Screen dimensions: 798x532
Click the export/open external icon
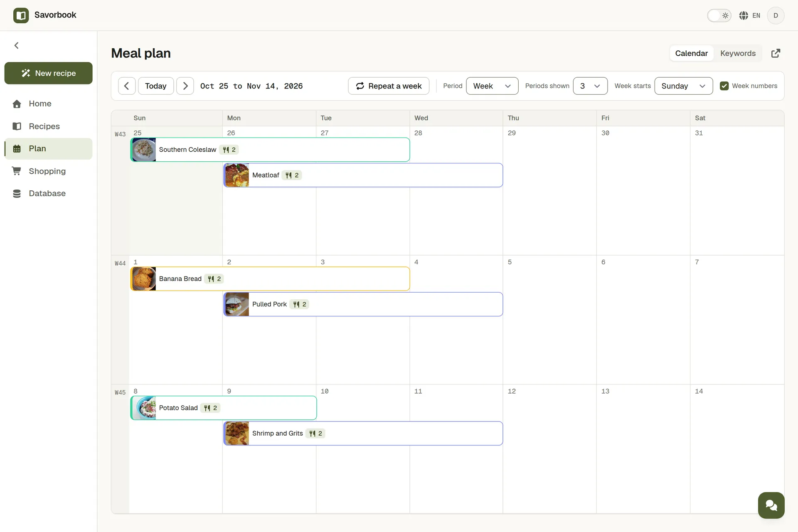[x=776, y=53]
